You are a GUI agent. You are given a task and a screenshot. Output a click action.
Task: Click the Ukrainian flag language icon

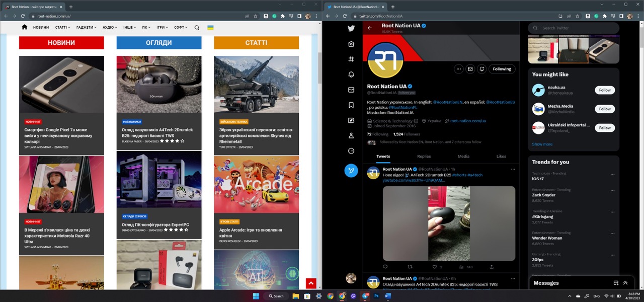pos(210,28)
